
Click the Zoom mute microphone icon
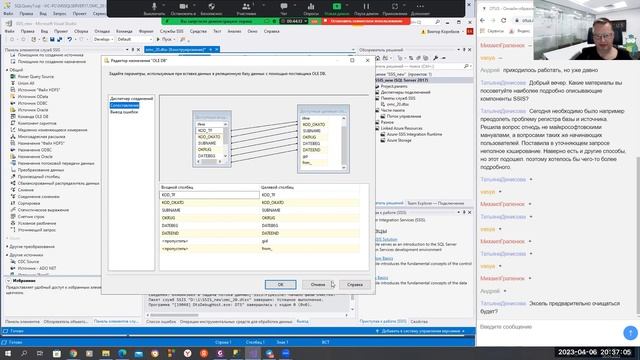click(154, 8)
